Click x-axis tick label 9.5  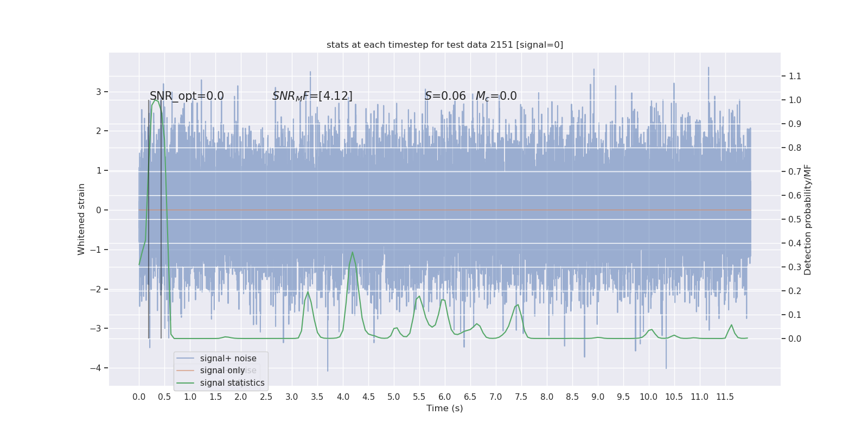623,397
